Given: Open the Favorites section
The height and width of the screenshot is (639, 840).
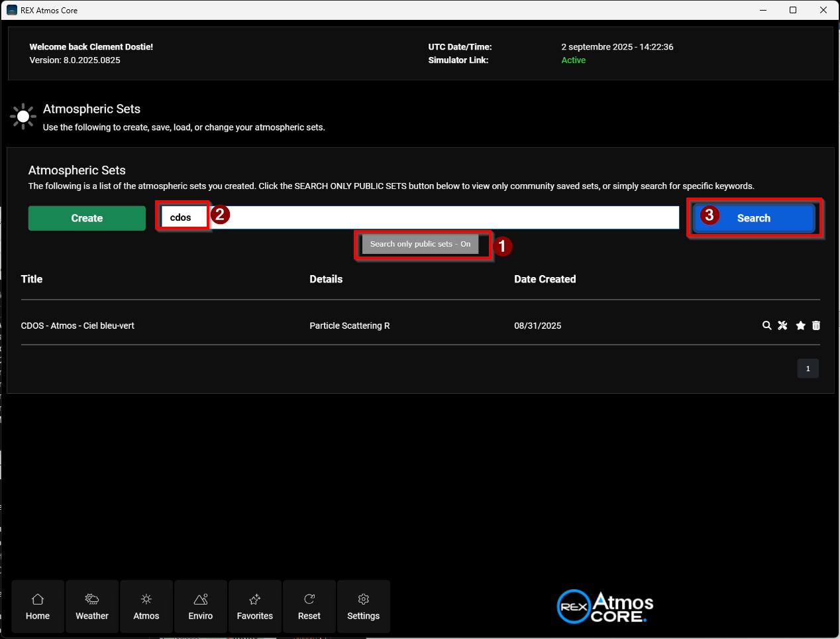Looking at the screenshot, I should tap(255, 607).
